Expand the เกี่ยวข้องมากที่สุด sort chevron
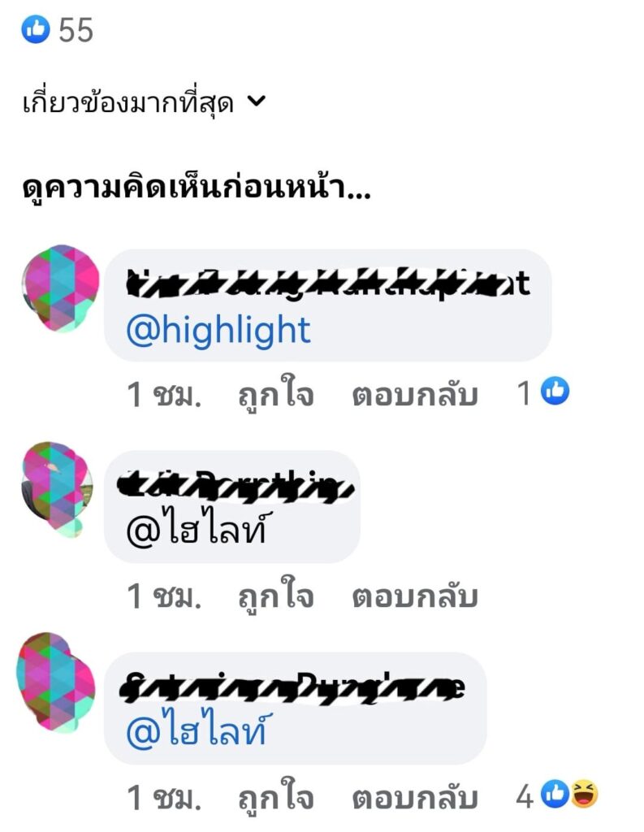Screen dimensions: 644x832 (257, 101)
